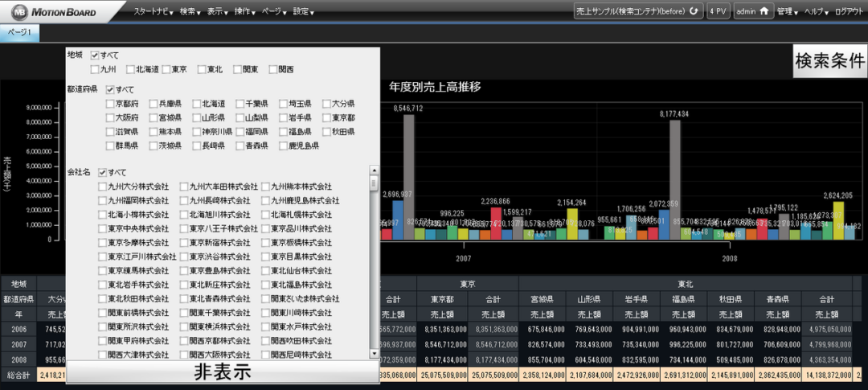Select the 九州福岡株式会社 company checkbox
Image resolution: width=868 pixels, height=390 pixels.
coord(102,200)
